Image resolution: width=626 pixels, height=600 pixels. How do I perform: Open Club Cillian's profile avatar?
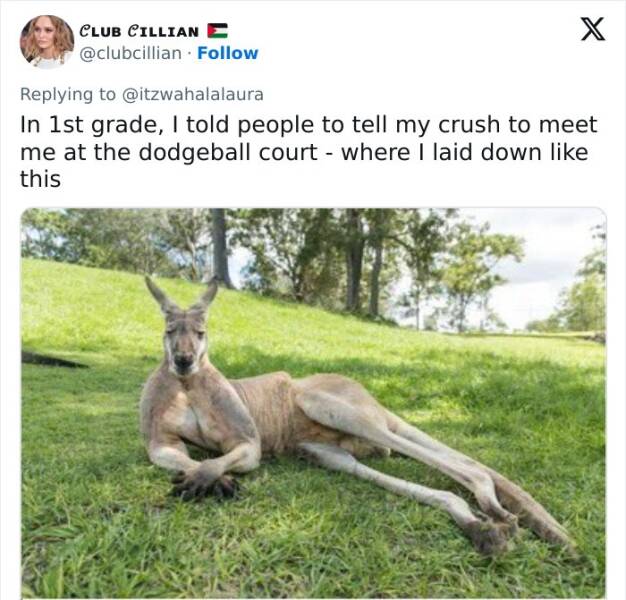point(47,42)
